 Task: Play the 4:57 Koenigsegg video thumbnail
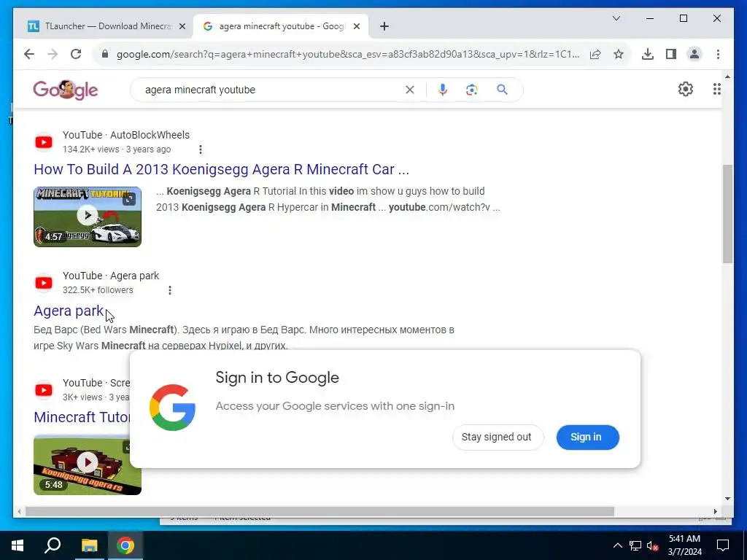click(x=88, y=217)
